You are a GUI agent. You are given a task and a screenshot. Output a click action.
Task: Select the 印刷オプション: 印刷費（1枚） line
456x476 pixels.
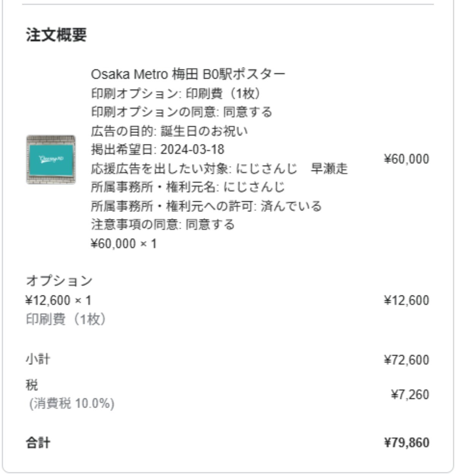point(175,93)
